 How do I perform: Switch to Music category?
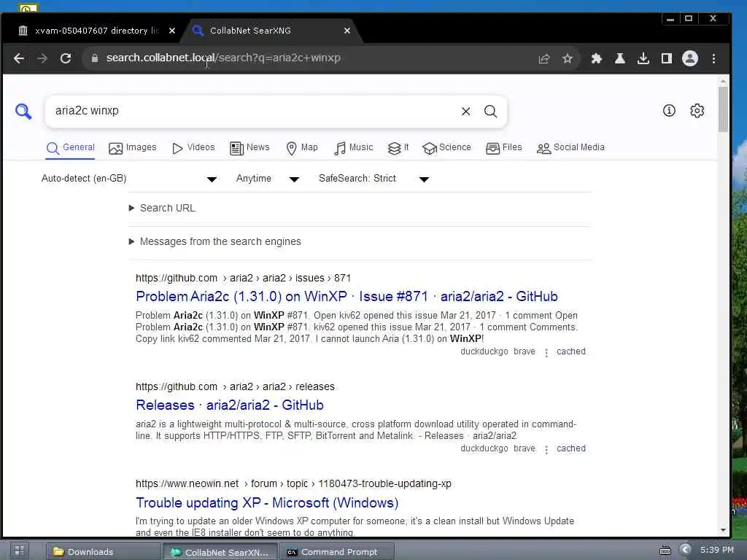(354, 147)
